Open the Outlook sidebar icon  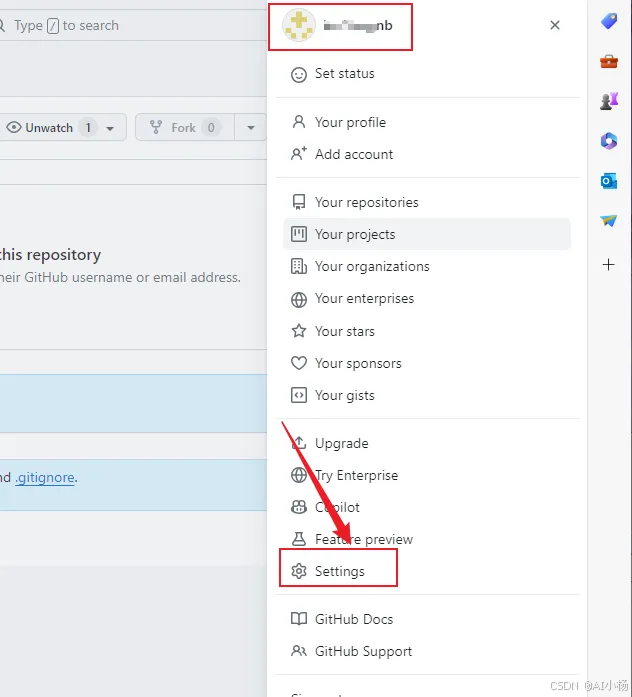[x=609, y=181]
